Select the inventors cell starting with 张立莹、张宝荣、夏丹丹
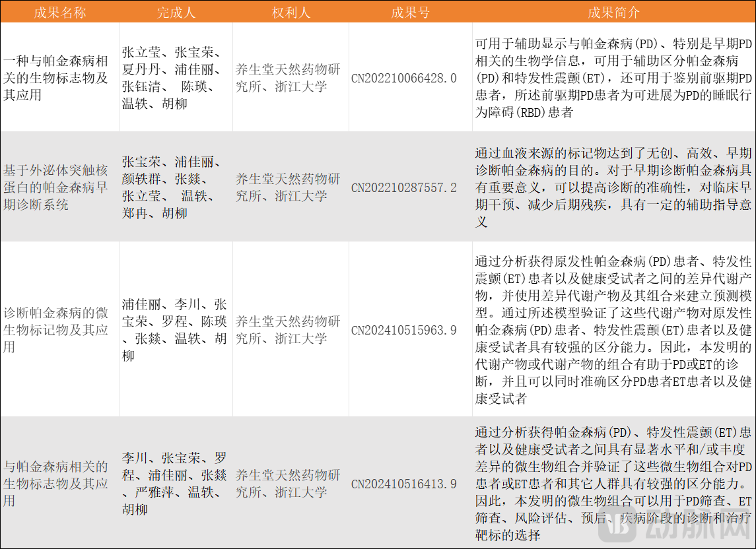Screen dimensions: 756x549 pyautogui.click(x=173, y=78)
